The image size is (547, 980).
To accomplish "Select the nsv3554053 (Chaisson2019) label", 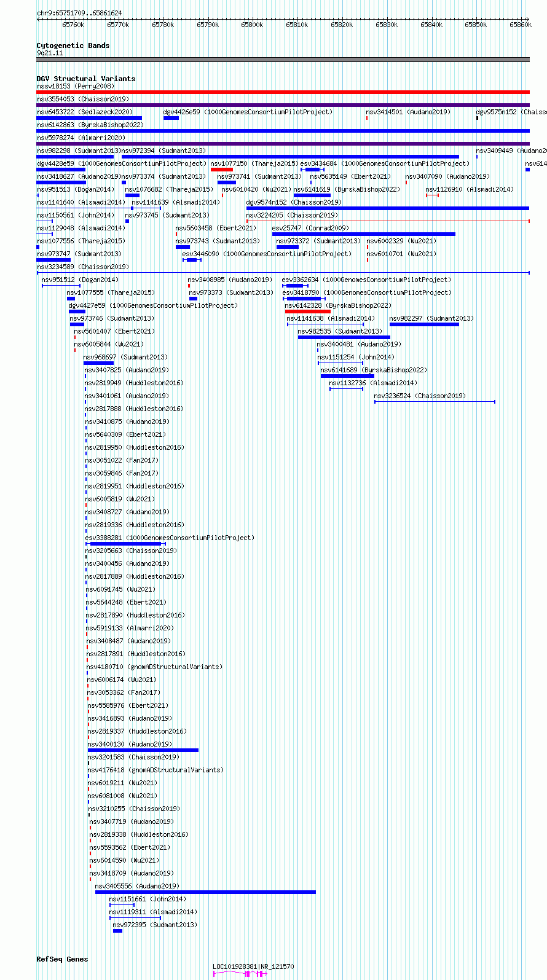I will coord(82,99).
